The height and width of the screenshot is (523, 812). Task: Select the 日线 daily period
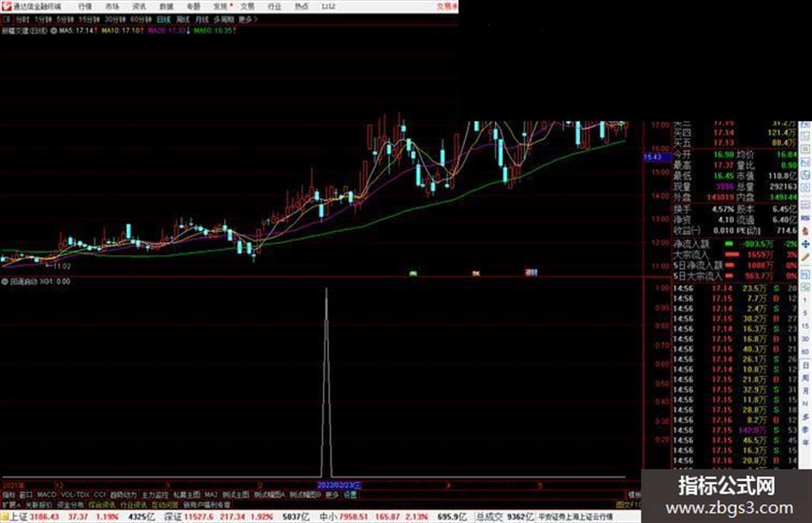point(163,19)
